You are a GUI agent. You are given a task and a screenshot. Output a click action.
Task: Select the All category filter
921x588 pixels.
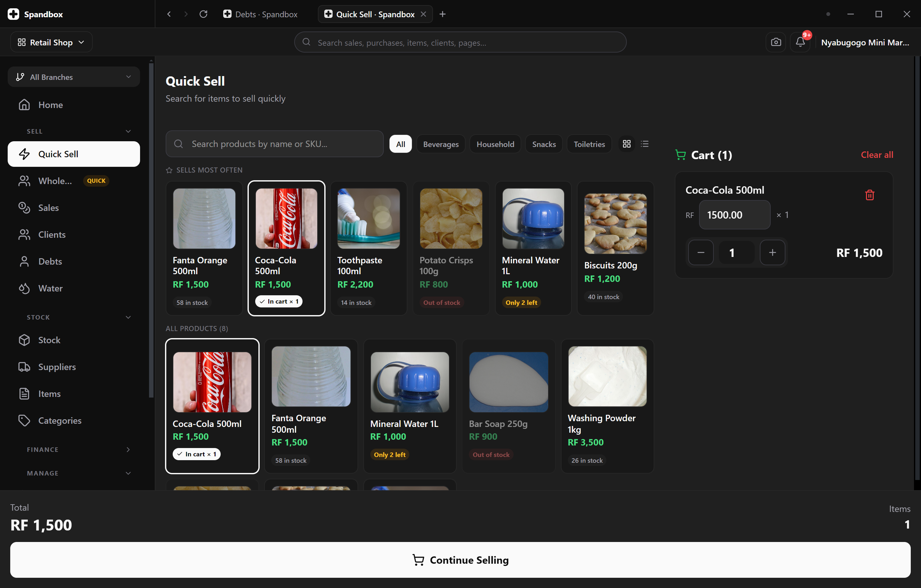pos(400,144)
